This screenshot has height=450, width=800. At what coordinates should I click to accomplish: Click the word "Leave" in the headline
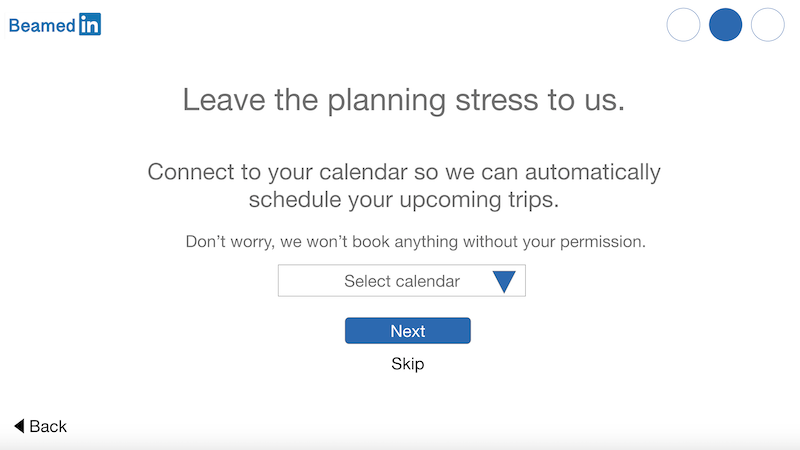point(224,99)
